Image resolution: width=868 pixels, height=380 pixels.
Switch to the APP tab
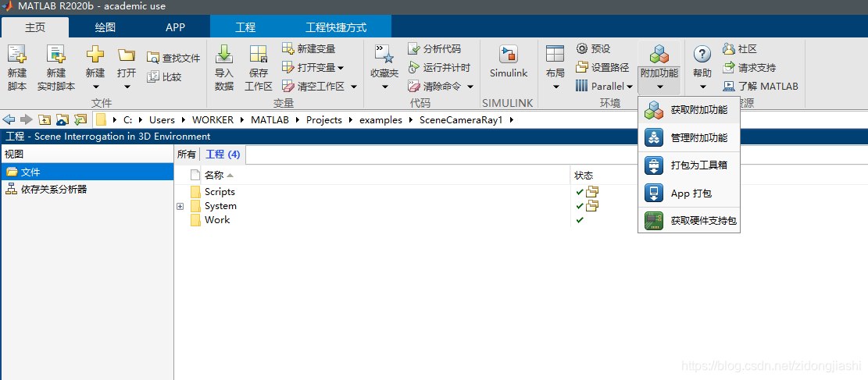pos(175,27)
